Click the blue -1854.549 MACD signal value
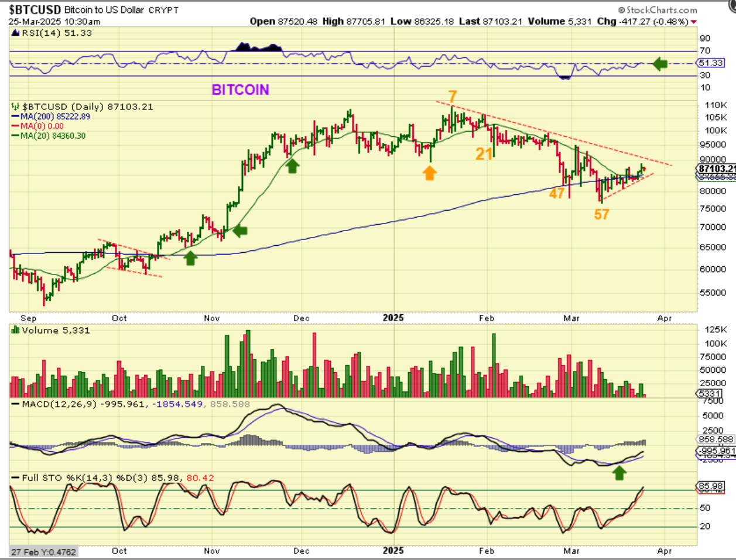 pos(177,404)
